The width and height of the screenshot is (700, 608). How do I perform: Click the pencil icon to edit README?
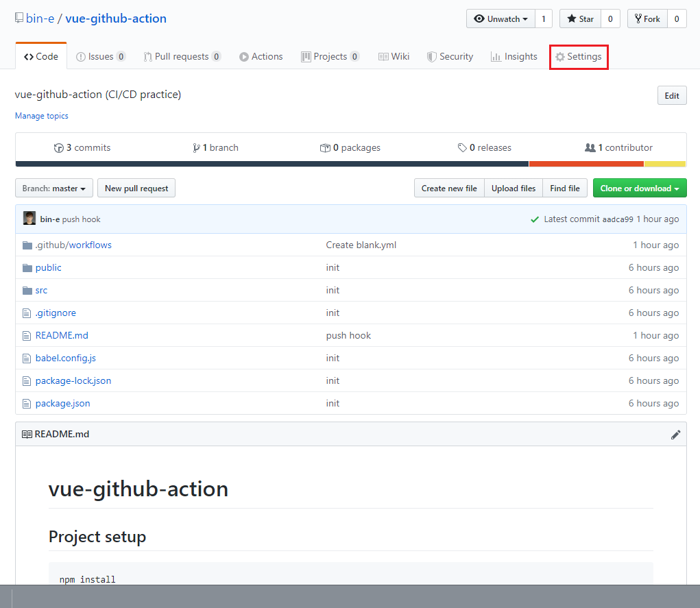pos(675,435)
